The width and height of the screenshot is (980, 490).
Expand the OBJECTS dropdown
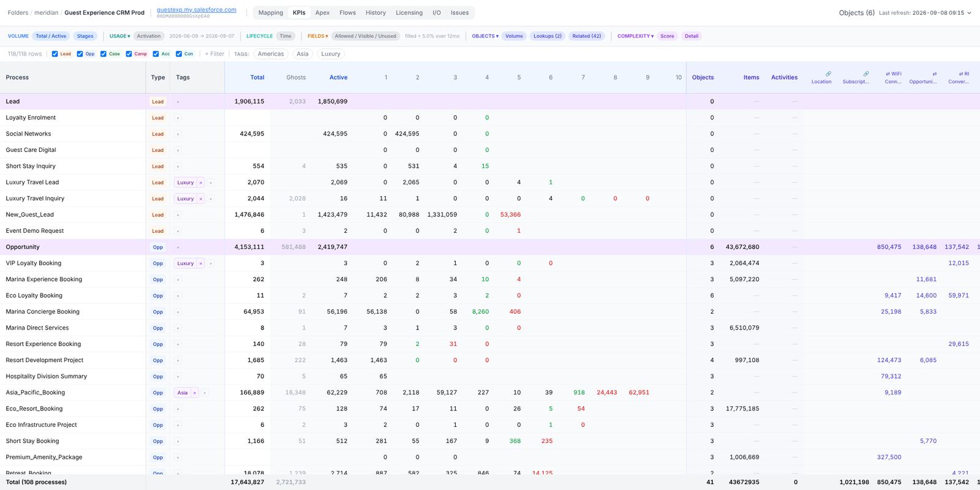pos(485,36)
